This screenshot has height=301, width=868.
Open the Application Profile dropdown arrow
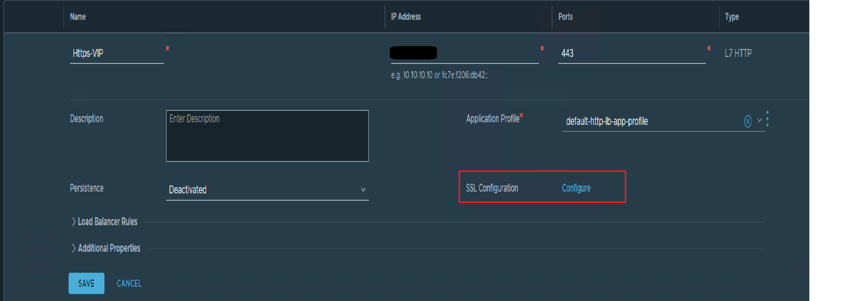(759, 120)
